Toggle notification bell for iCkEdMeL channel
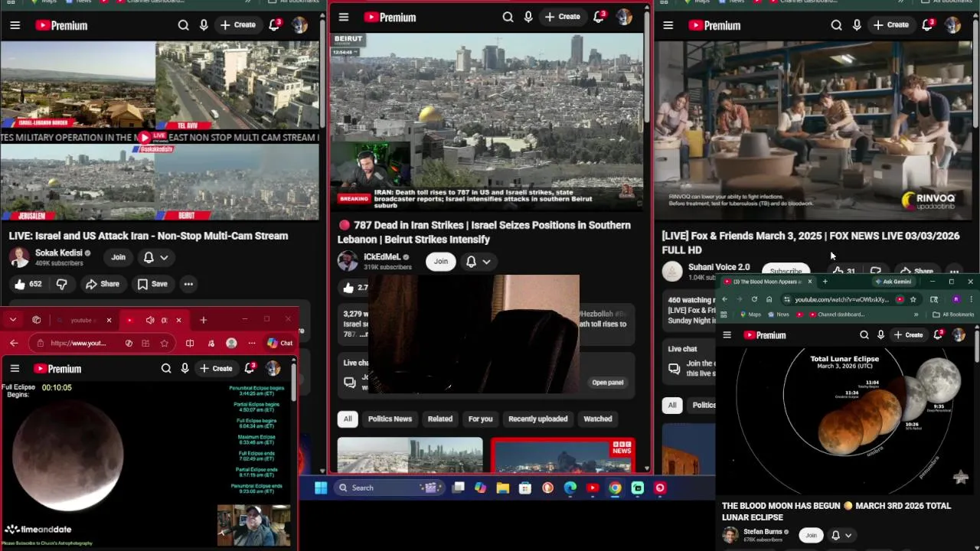This screenshot has height=551, width=980. (471, 261)
